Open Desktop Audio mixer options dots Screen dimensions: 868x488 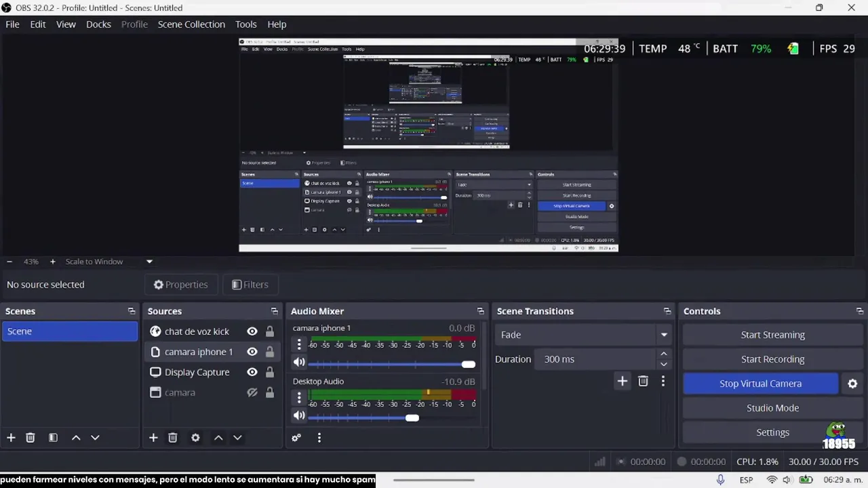299,398
